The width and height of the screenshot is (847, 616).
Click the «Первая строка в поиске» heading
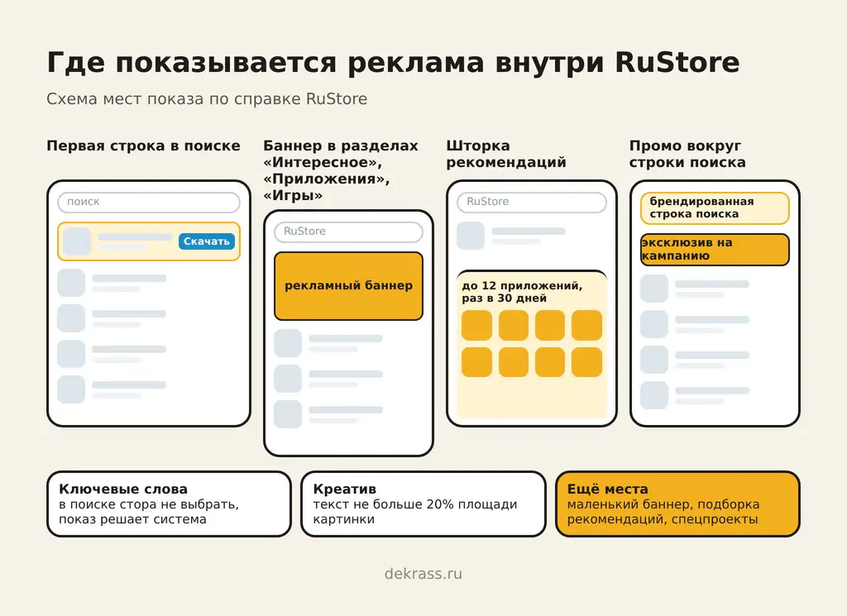143,146
